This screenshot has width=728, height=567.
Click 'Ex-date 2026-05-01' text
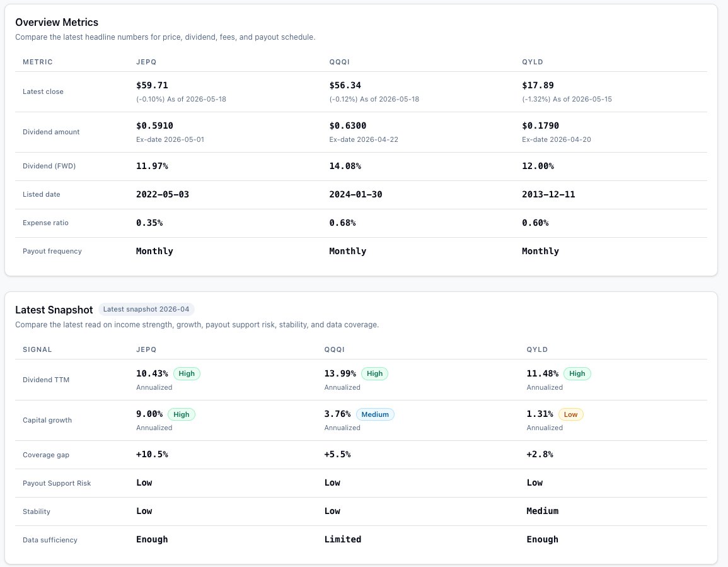(170, 139)
